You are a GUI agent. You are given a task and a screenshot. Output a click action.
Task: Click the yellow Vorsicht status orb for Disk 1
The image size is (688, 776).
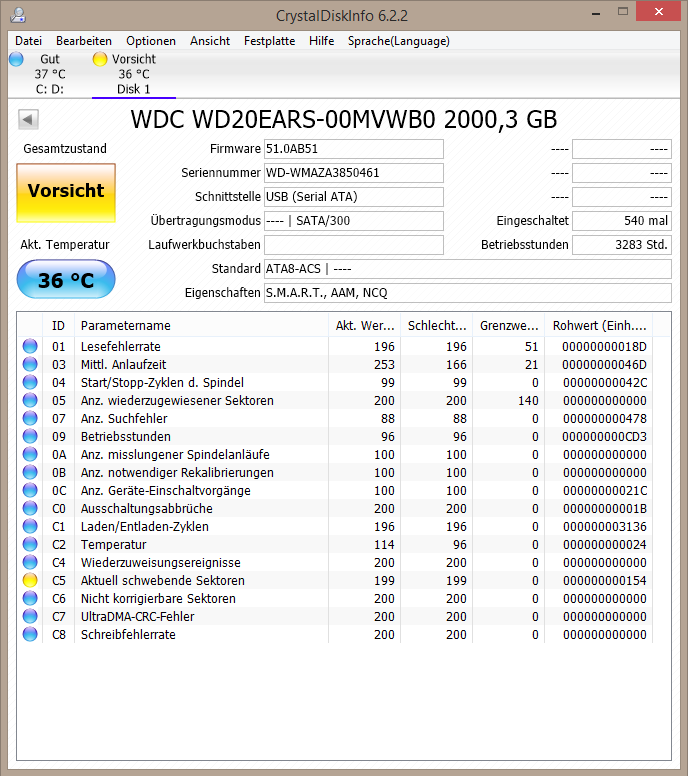pos(100,59)
